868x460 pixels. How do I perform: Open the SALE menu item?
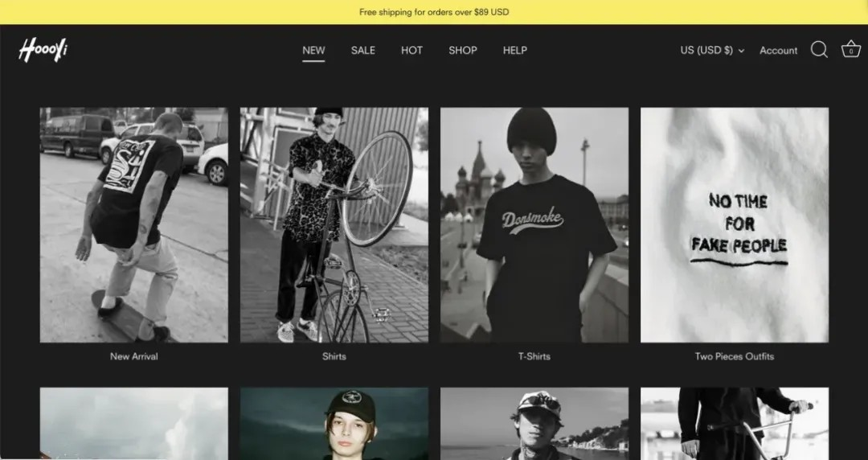pyautogui.click(x=363, y=51)
